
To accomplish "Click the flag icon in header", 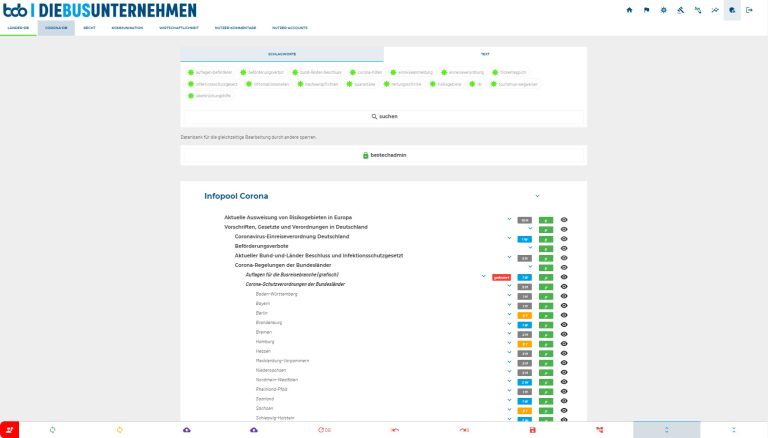I will tap(646, 10).
